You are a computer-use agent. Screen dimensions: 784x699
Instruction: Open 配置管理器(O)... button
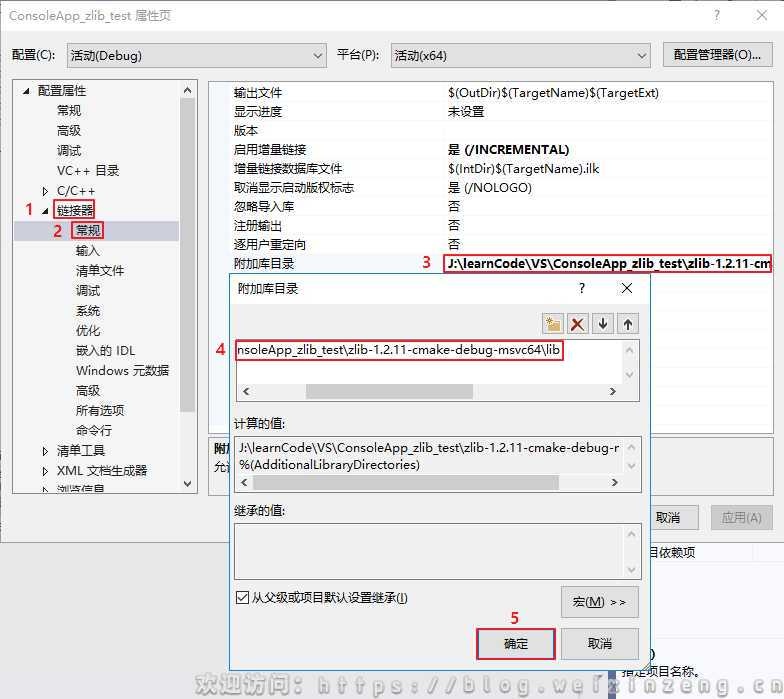(x=717, y=54)
